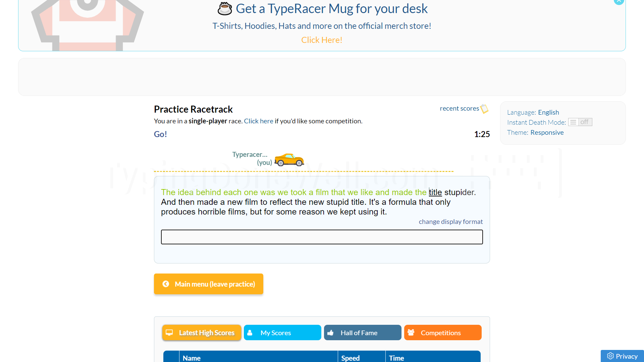Toggle the Instant Death Mode switch off

click(580, 122)
